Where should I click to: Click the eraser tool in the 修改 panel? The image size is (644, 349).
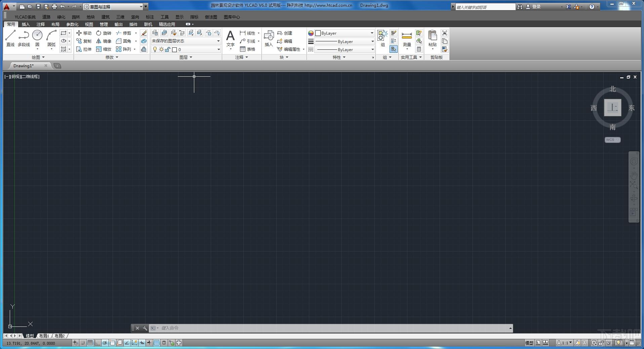144,33
